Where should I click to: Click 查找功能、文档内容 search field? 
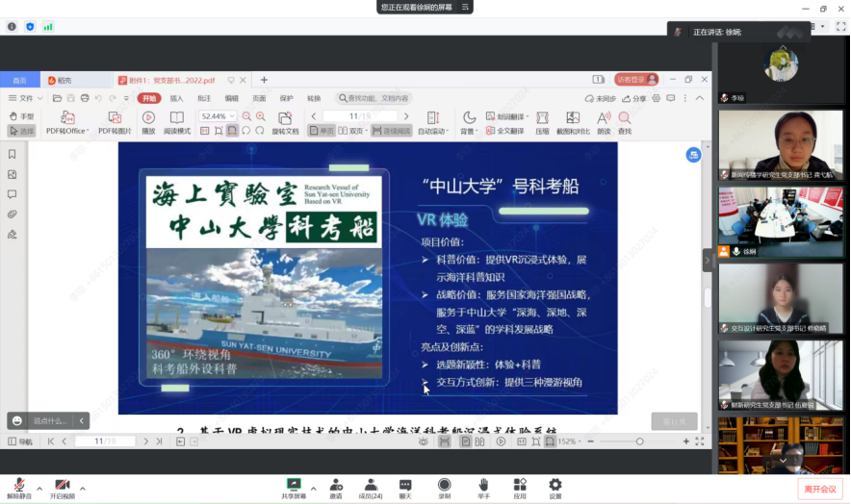(374, 98)
